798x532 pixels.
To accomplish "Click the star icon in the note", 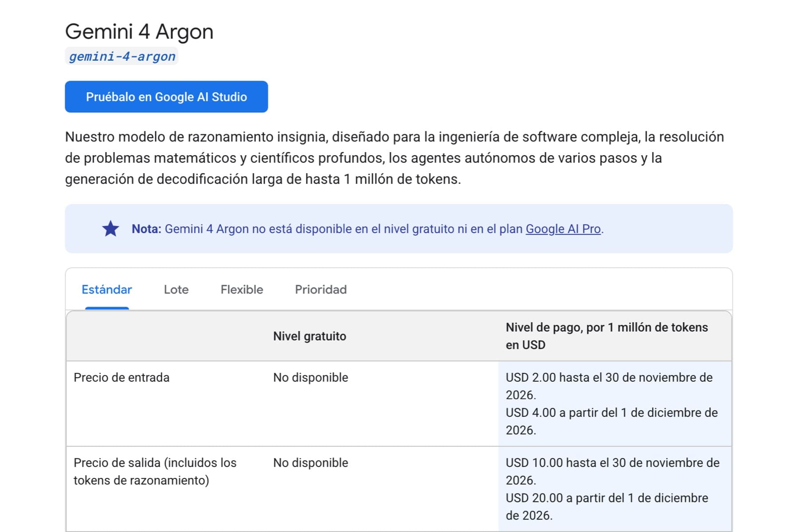I will (110, 229).
